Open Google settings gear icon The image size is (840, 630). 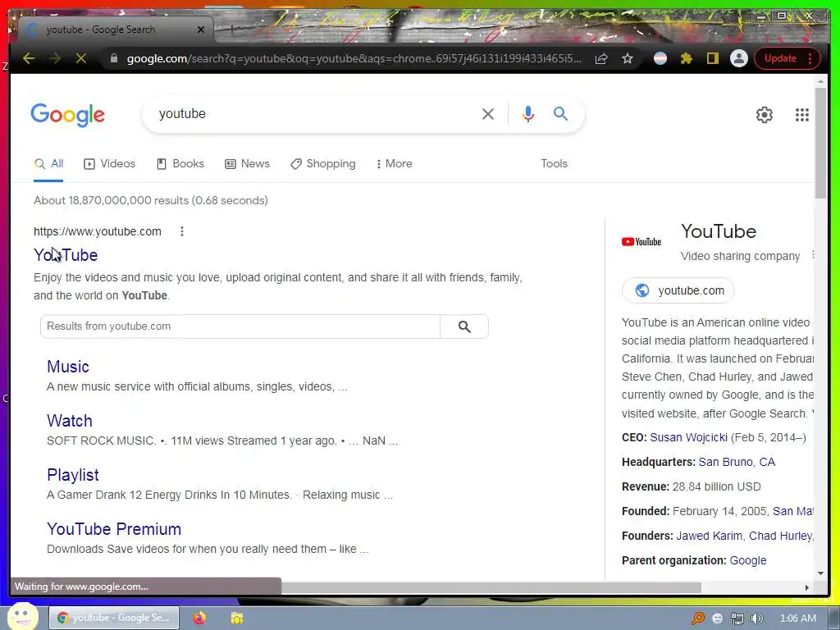pyautogui.click(x=764, y=115)
